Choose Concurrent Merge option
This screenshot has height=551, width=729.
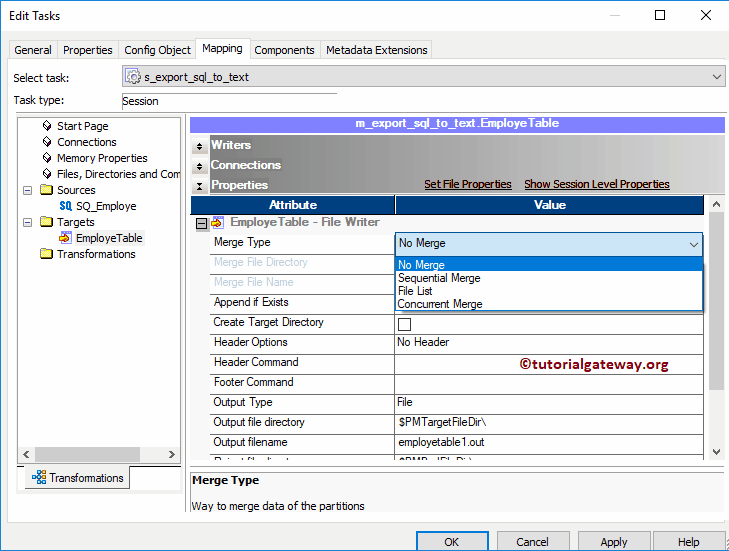click(x=549, y=304)
